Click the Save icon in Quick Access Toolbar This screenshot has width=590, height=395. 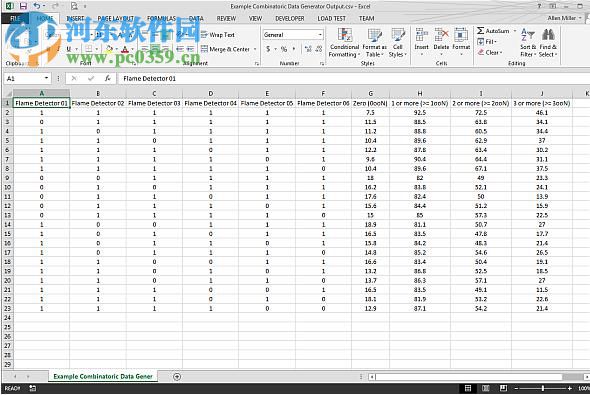pos(23,6)
